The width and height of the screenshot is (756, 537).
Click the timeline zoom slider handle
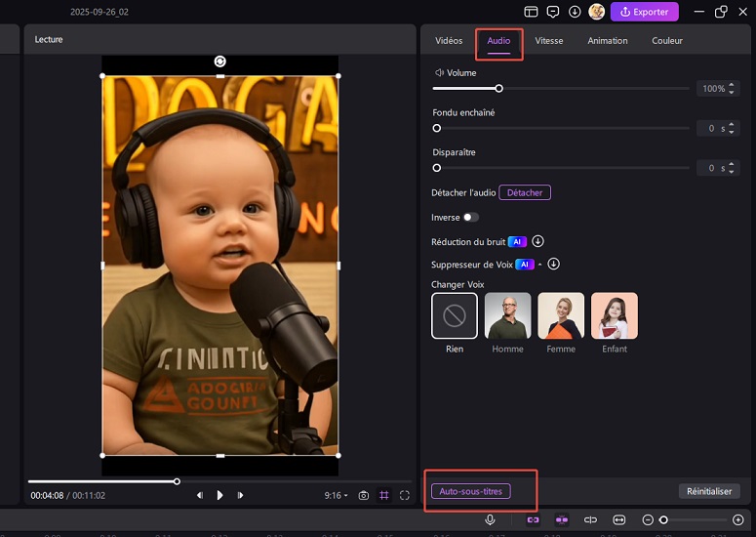coord(664,519)
